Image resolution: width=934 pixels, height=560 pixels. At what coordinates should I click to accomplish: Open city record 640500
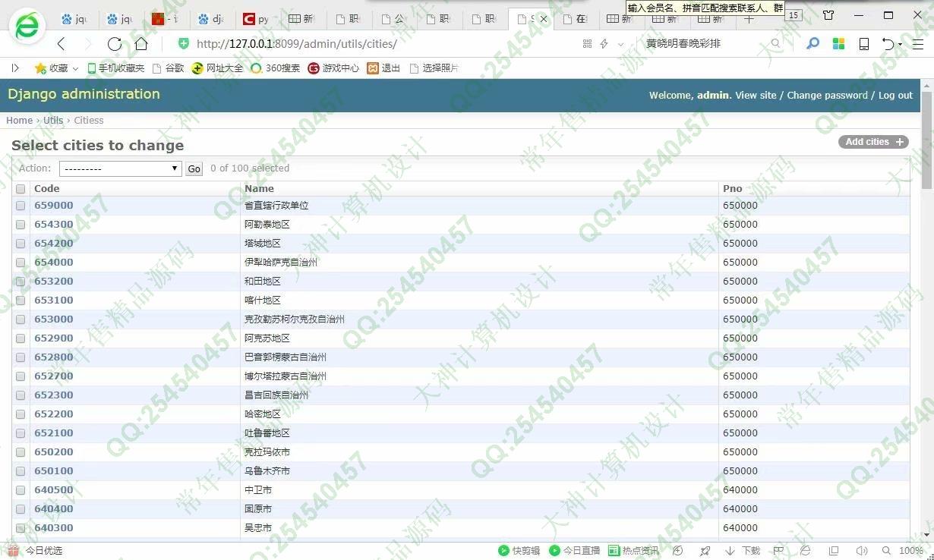54,490
